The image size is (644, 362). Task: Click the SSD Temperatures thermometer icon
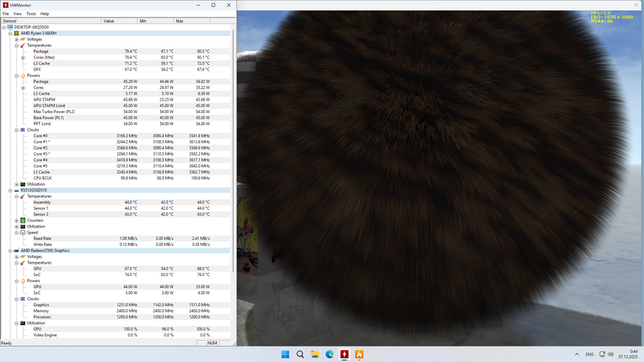pos(23,196)
